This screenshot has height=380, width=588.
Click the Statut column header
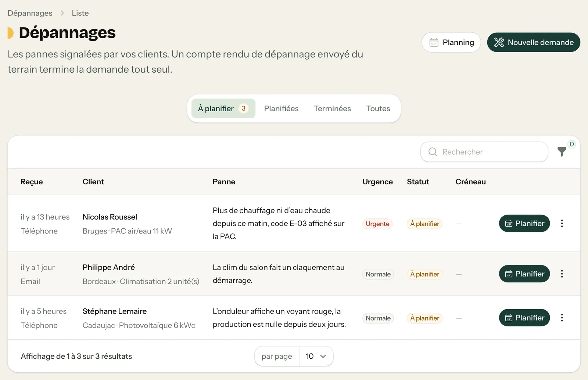418,182
